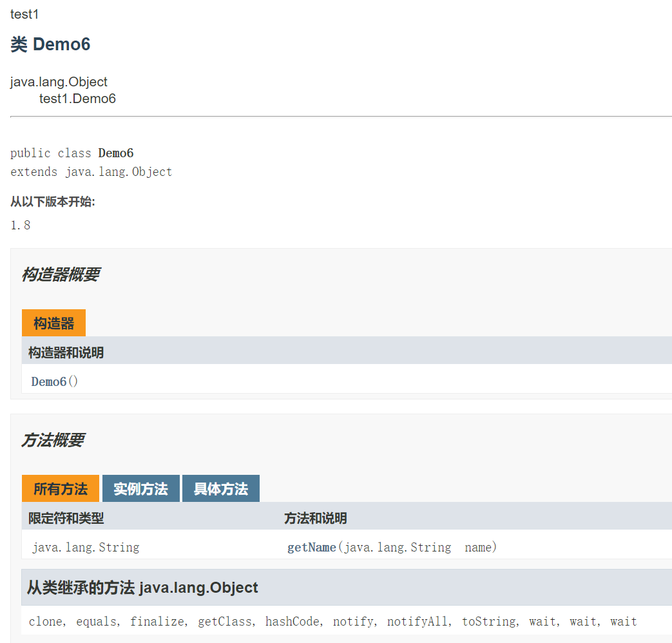Click 'notifyAll' in the inherited methods

418,622
